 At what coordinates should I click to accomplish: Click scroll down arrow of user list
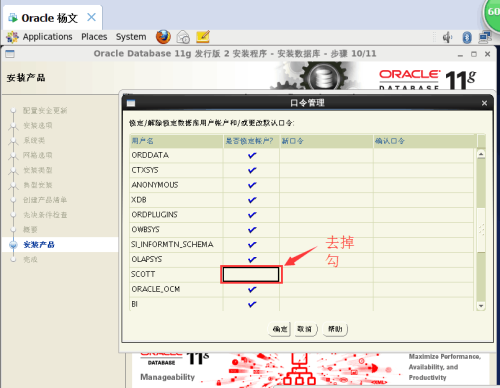(x=481, y=305)
